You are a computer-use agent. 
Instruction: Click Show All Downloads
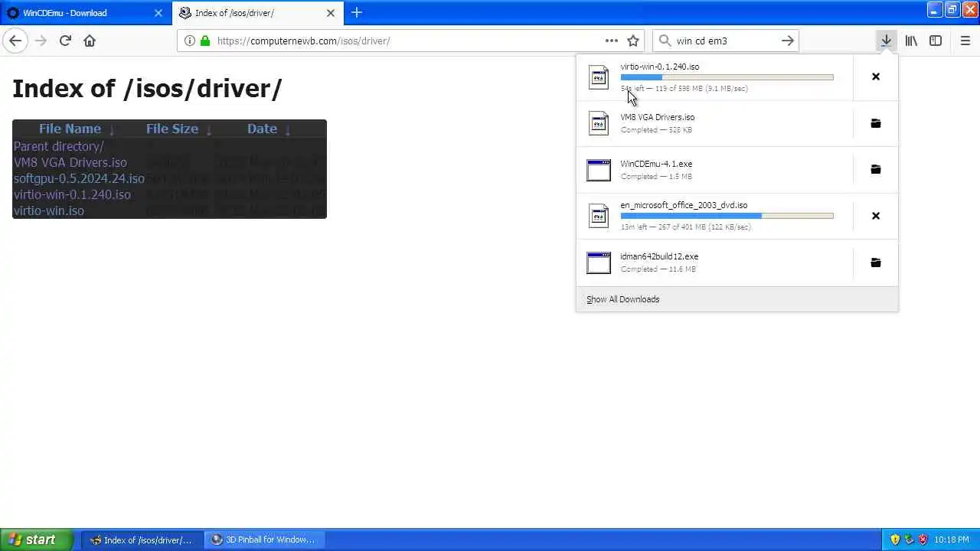(x=622, y=299)
